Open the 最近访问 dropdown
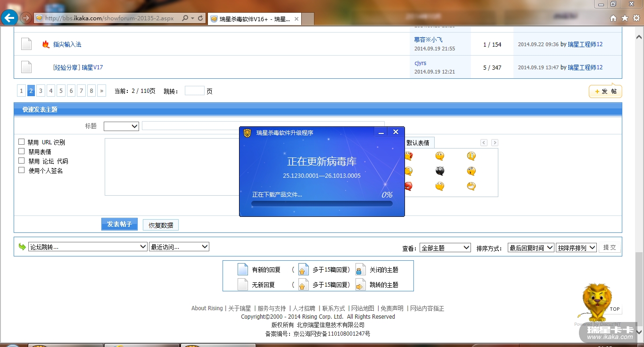The height and width of the screenshot is (347, 644). 179,247
